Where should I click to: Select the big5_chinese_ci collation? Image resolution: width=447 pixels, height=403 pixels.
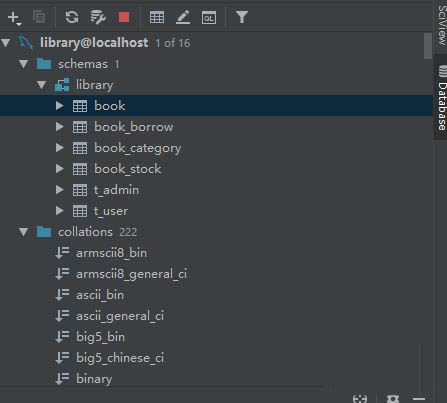point(120,358)
